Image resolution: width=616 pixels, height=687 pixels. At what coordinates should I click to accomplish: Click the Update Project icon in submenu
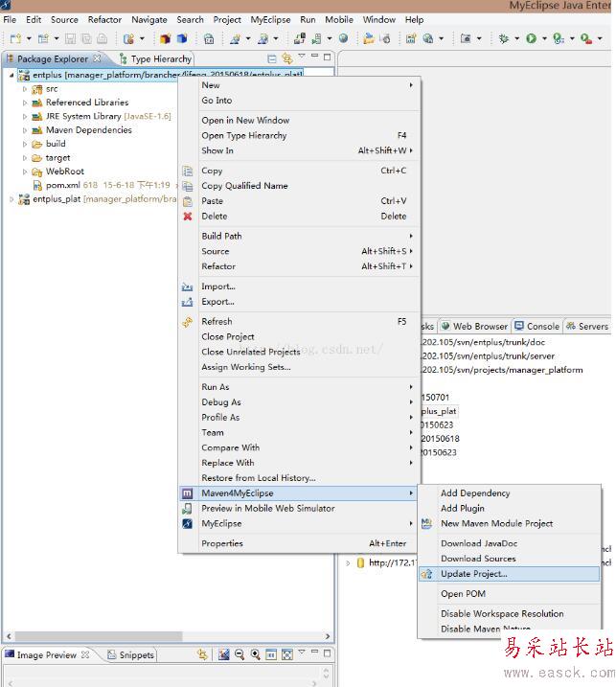pos(426,574)
